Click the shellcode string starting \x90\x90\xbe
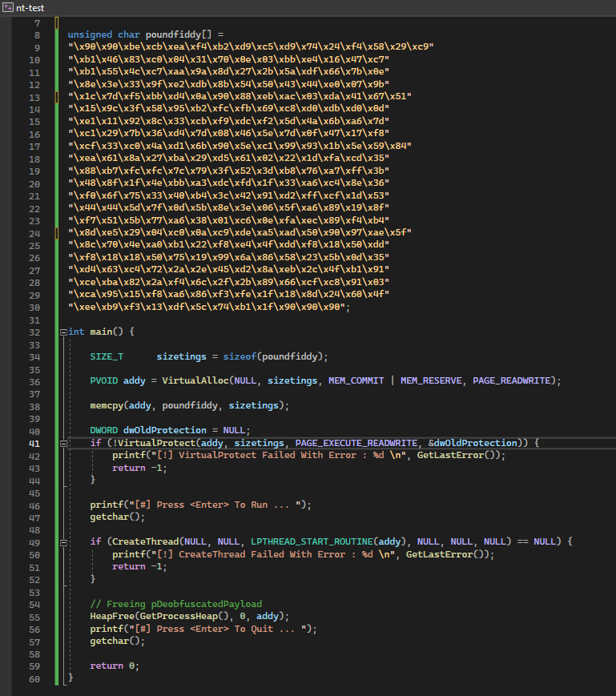 pyautogui.click(x=251, y=46)
